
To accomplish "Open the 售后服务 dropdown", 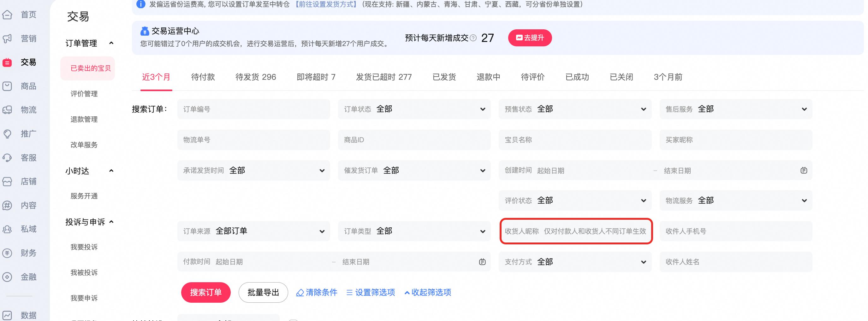I will [x=736, y=109].
